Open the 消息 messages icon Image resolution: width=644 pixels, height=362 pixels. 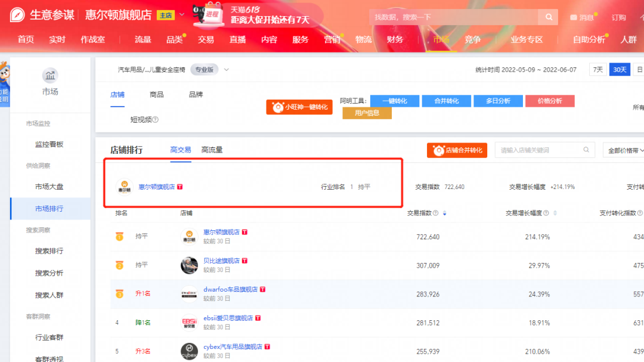(574, 18)
